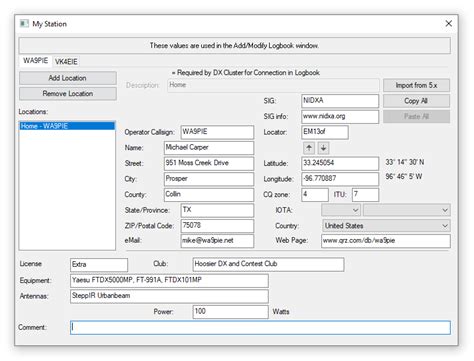This screenshot has width=474, height=361.
Task: Click the Power field showing 100
Action: point(230,312)
